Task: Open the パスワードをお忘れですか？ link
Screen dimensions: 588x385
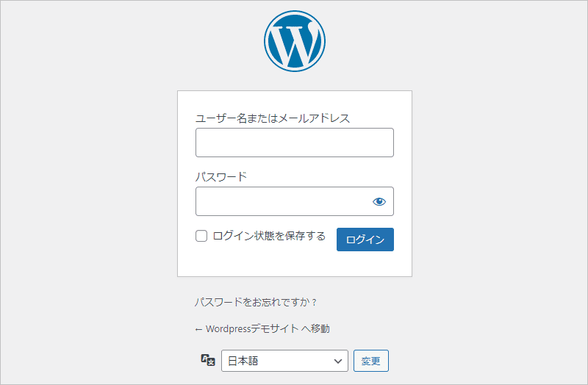Action: click(x=256, y=302)
